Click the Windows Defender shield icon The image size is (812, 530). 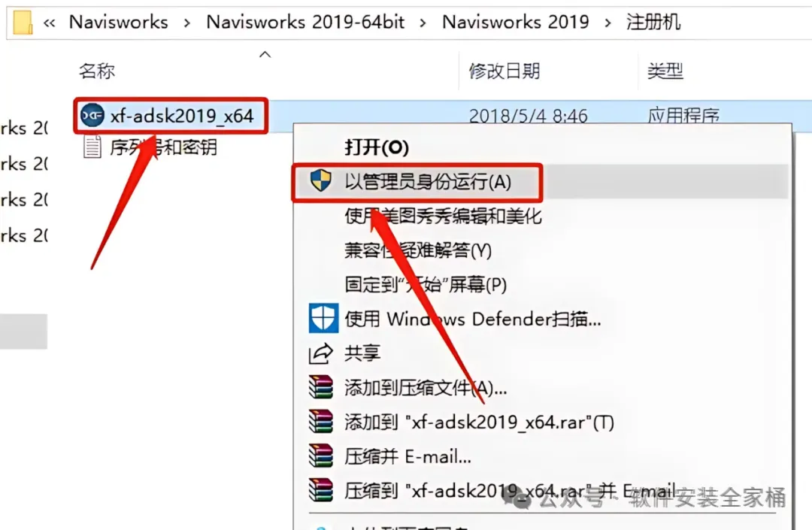(323, 318)
